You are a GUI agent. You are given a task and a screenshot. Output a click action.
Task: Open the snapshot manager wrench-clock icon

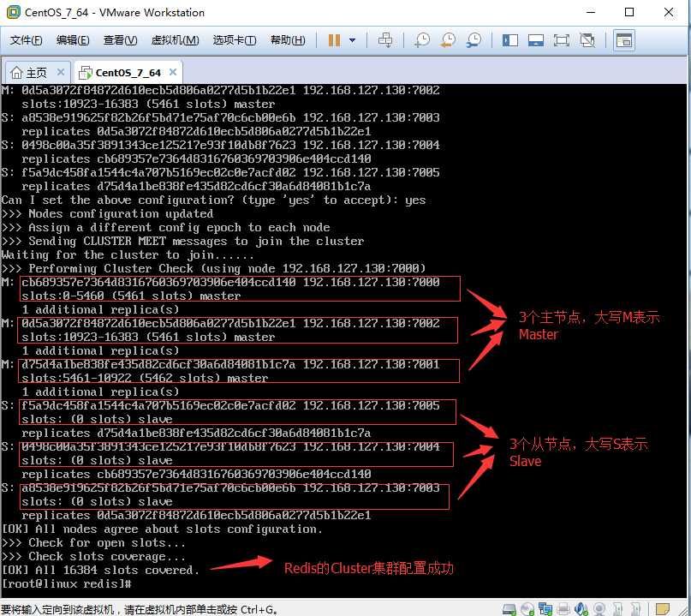(474, 40)
